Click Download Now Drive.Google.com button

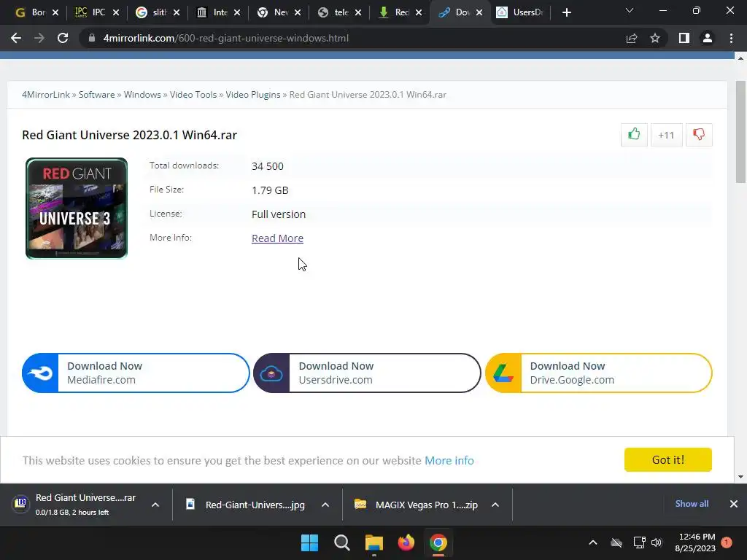pos(598,373)
